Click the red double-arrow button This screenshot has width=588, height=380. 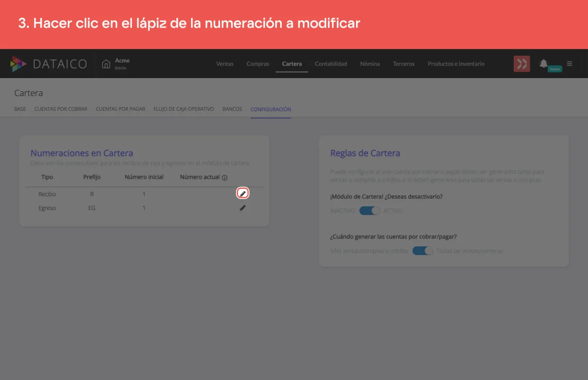[522, 64]
